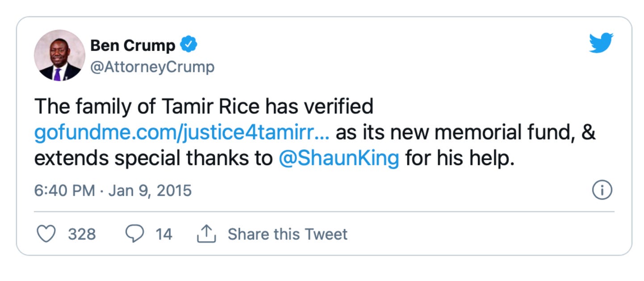Open the gofundme.com/justice4tamirr link
Screen dimensions: 644x281
pos(182,133)
